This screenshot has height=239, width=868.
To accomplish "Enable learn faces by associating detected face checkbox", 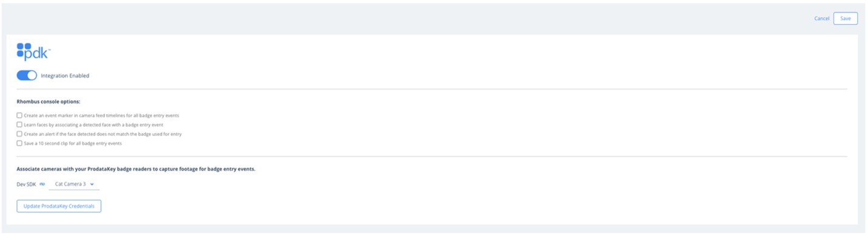I will 19,124.
